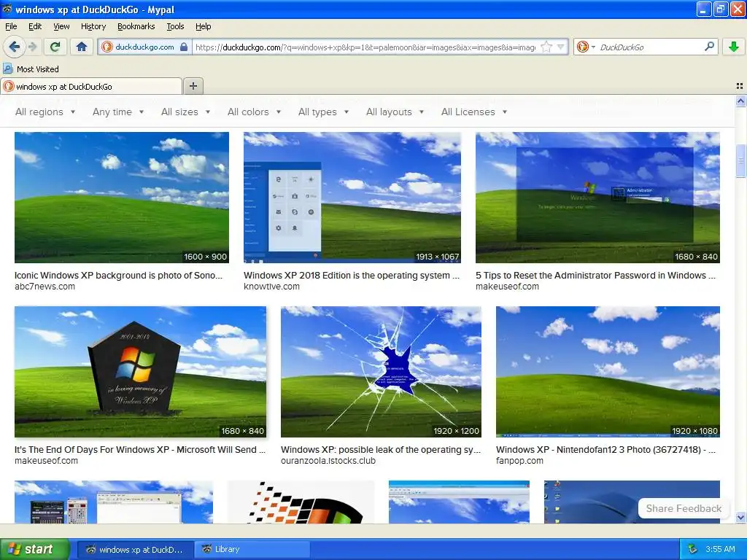Open the Iconic Windows XP background thumbnail

pyautogui.click(x=122, y=197)
